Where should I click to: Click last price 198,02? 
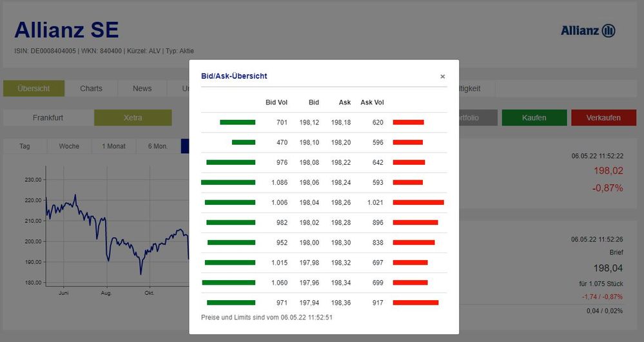click(x=609, y=171)
